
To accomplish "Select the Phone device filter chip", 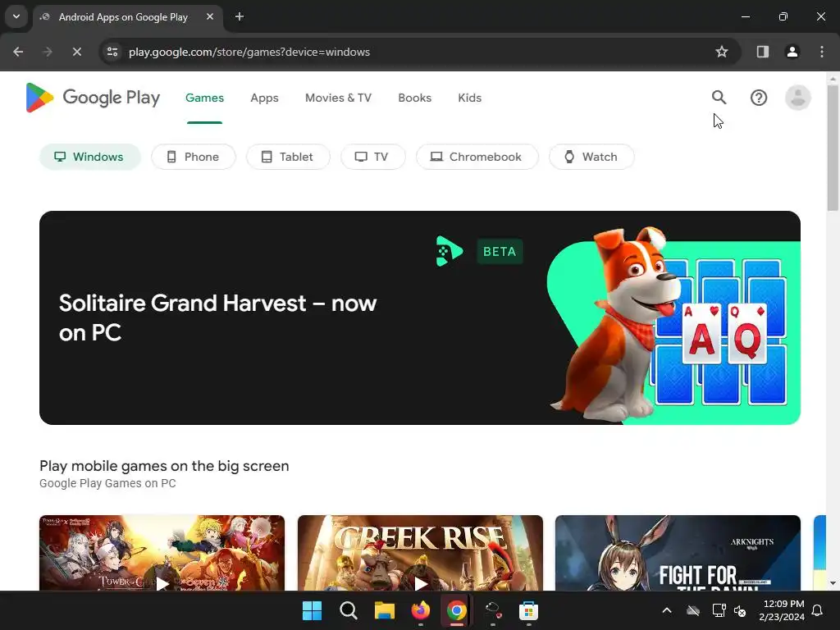I will [x=194, y=157].
